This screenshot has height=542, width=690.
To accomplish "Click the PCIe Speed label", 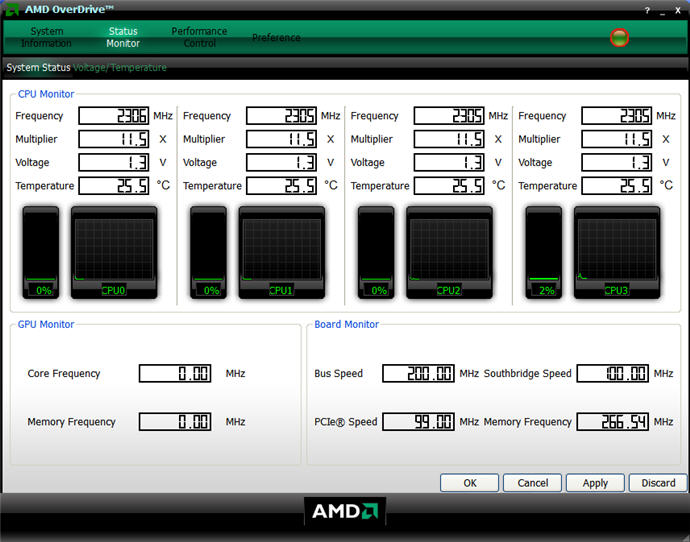I will point(345,422).
